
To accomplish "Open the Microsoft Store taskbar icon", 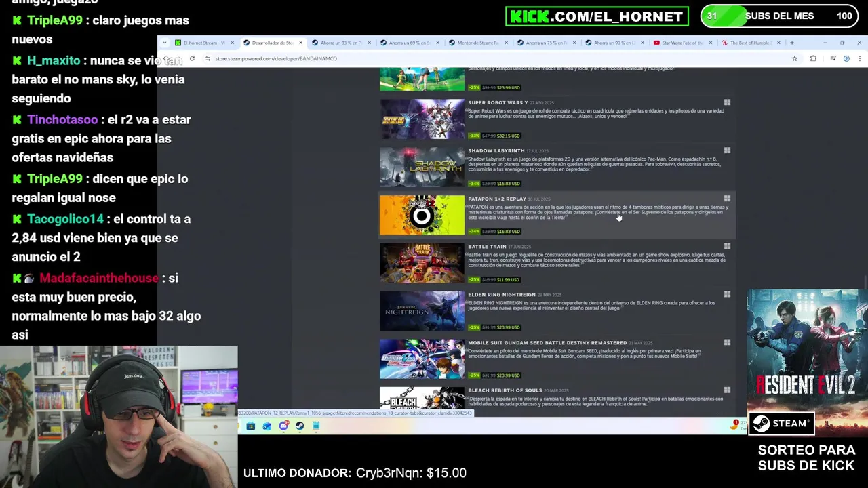I will (251, 426).
